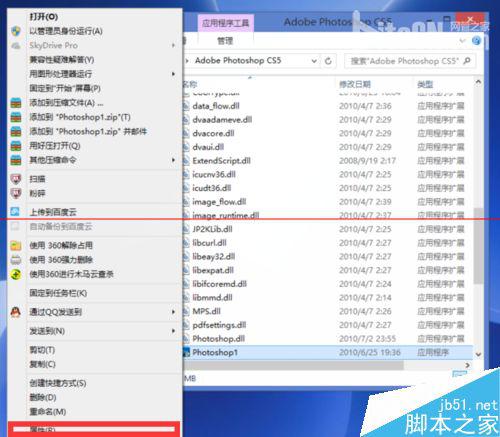This screenshot has width=500, height=437.
Task: Click the Photoshop1 application file icon
Action: (x=187, y=352)
